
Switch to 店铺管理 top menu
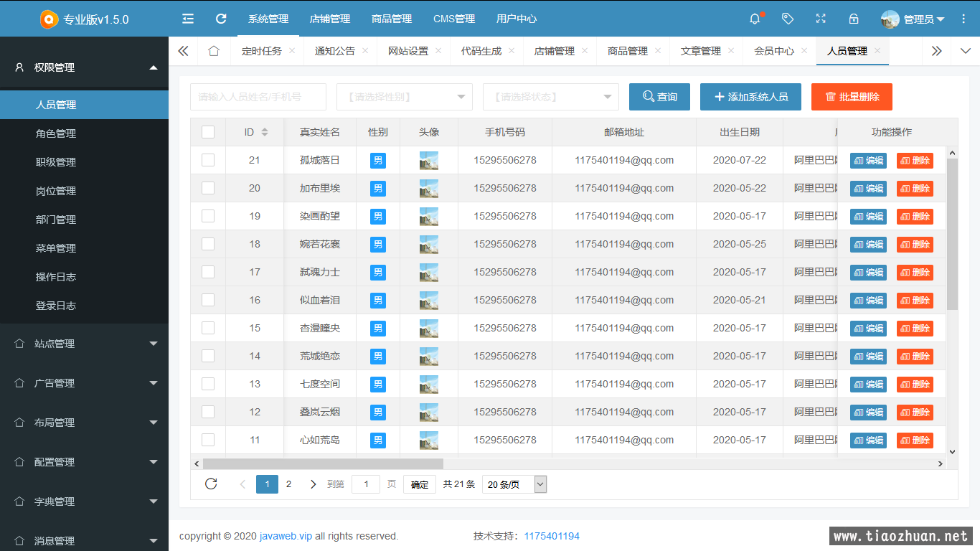pyautogui.click(x=330, y=19)
